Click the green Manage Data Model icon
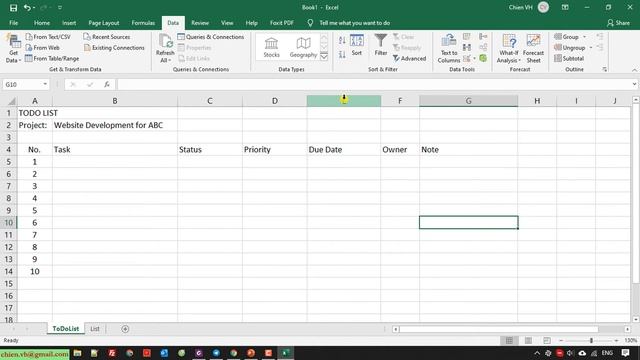 pyautogui.click(x=483, y=58)
